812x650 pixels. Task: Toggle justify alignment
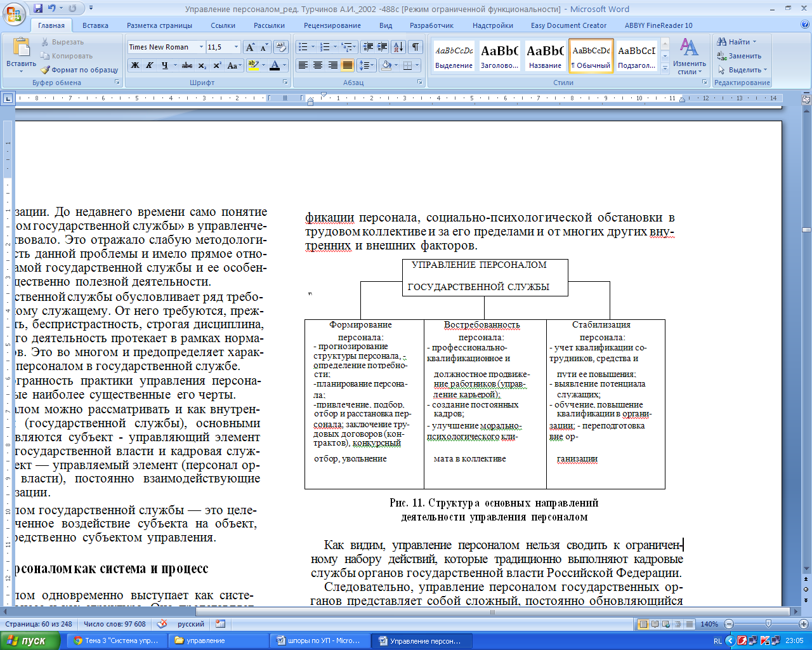[x=347, y=65]
